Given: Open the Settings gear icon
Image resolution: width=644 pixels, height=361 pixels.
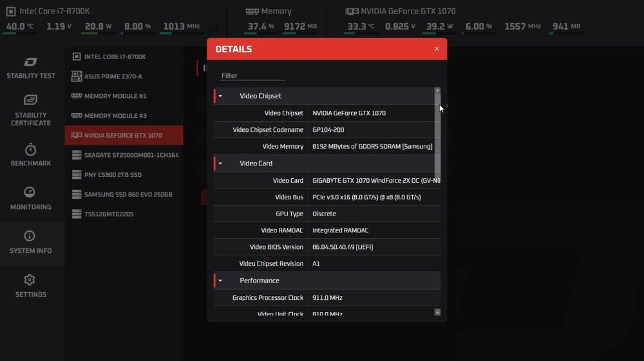Looking at the screenshot, I should tap(30, 280).
